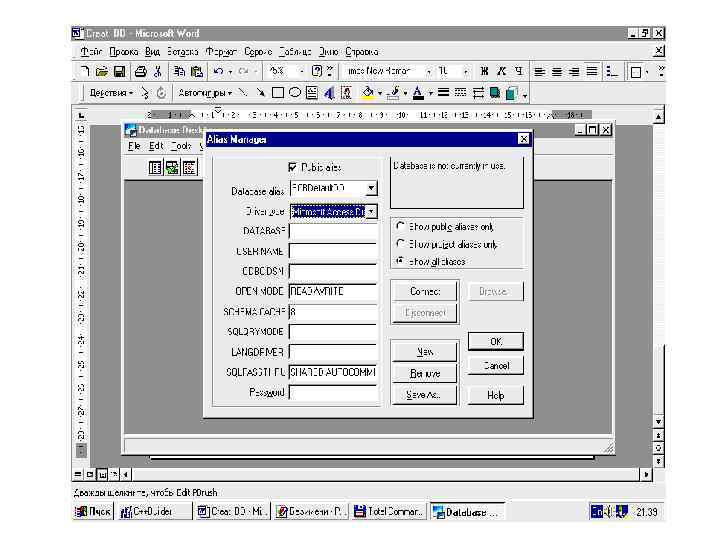720x540 pixels.
Task: Cut selection with Word's scissors icon
Action: coord(158,71)
